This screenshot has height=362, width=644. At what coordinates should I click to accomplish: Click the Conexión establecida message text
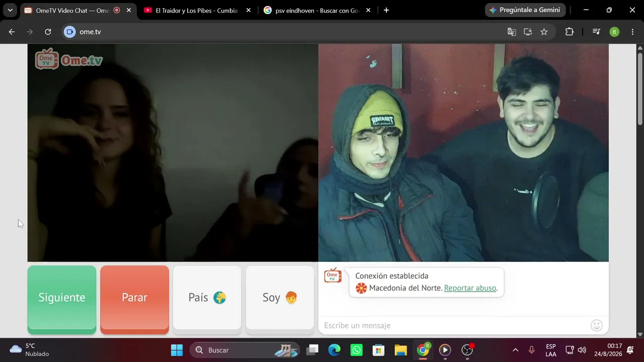pos(392,276)
